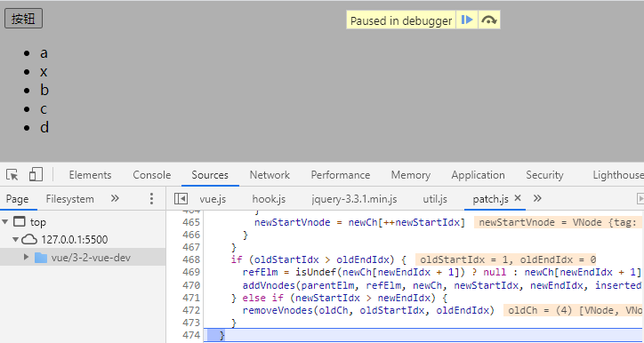This screenshot has width=644, height=343.
Task: Set breakpoint on line 468 gutter
Action: tap(191, 259)
